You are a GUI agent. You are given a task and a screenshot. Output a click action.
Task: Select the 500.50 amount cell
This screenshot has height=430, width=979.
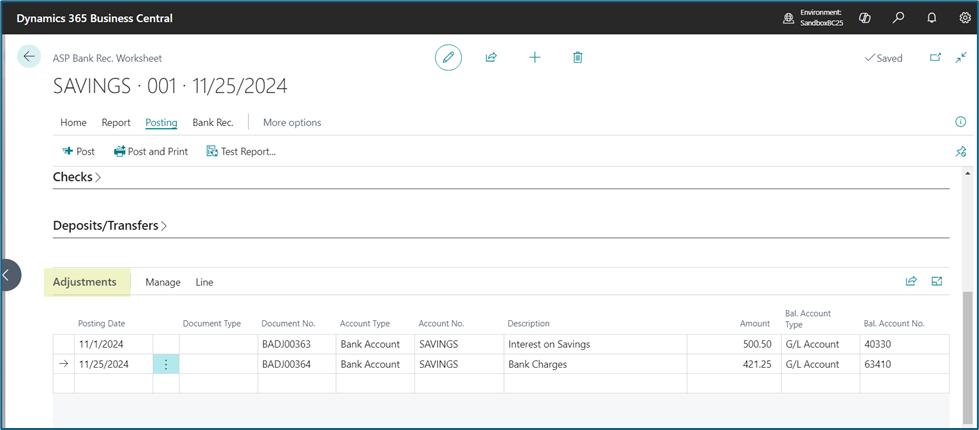pyautogui.click(x=734, y=344)
